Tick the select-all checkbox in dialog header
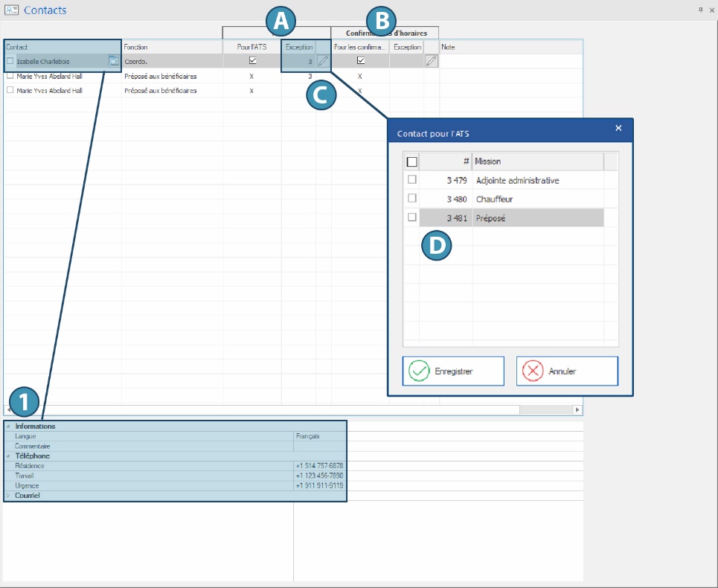 412,162
